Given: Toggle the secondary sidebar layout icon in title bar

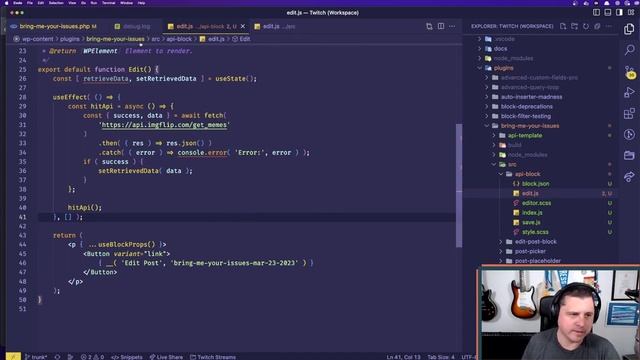Looking at the screenshot, I should (619, 13).
